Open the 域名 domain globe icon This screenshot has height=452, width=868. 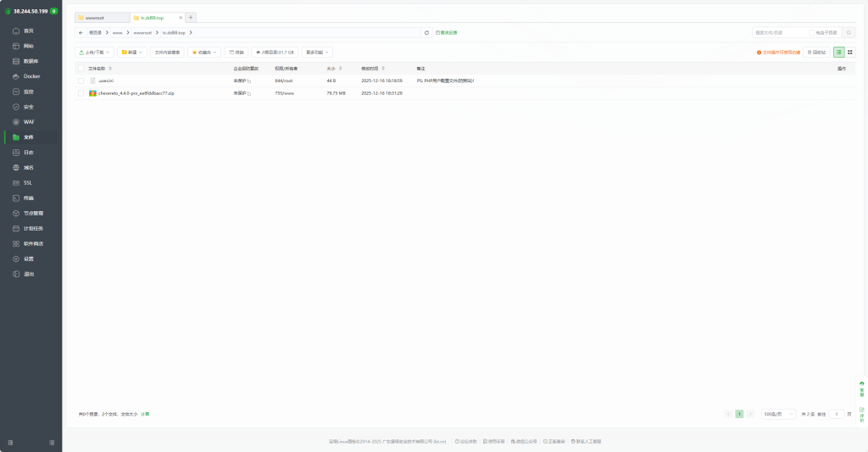[16, 167]
